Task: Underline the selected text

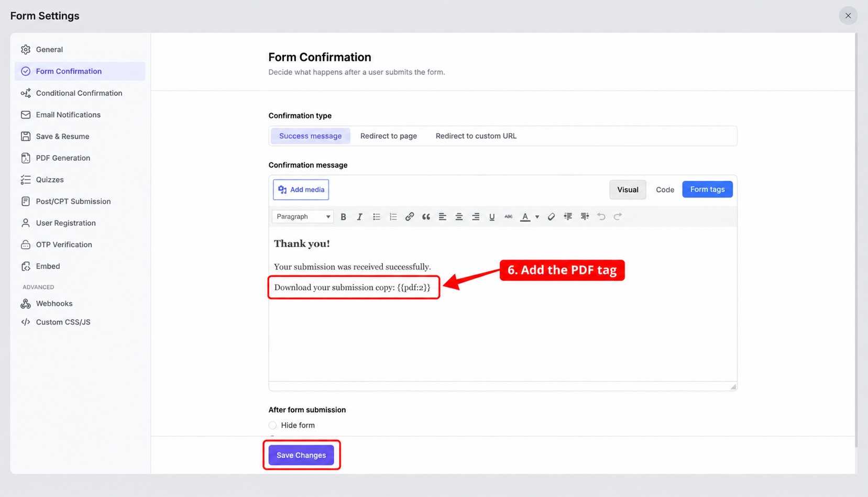Action: coord(492,217)
